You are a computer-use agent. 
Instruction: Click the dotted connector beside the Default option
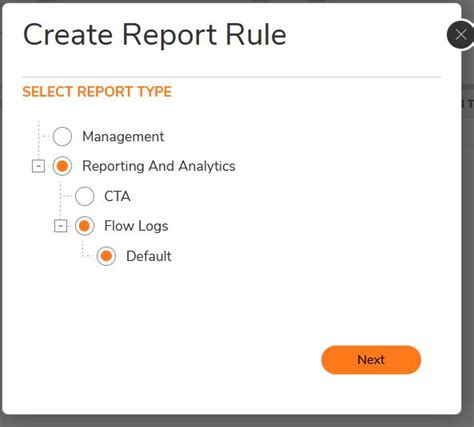click(x=87, y=256)
